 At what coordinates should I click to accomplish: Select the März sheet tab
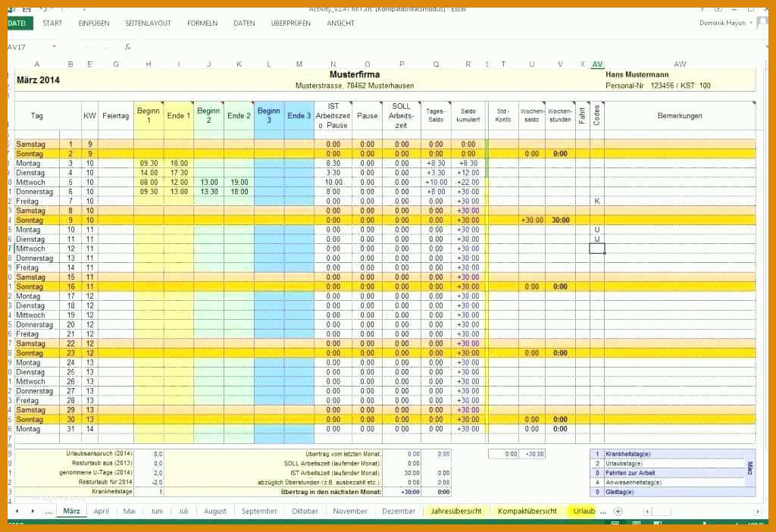(x=72, y=512)
